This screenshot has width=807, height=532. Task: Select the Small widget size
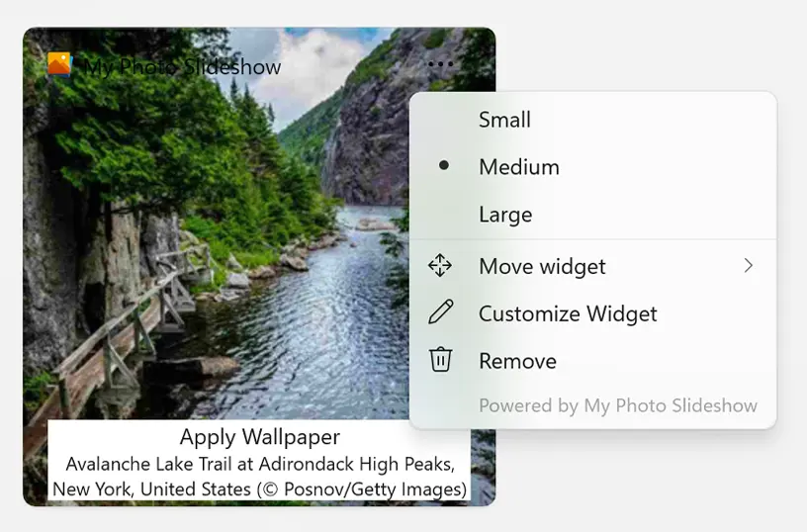tap(504, 120)
